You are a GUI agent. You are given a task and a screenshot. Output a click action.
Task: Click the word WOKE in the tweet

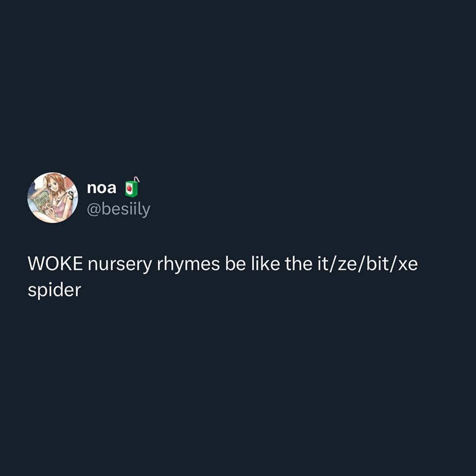point(55,264)
